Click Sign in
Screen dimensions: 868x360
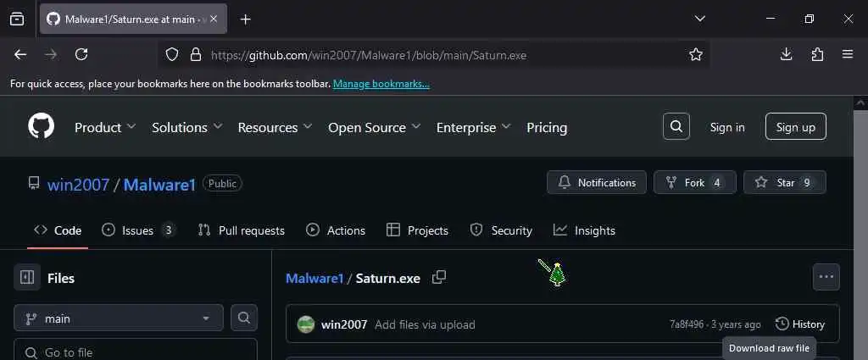click(727, 127)
